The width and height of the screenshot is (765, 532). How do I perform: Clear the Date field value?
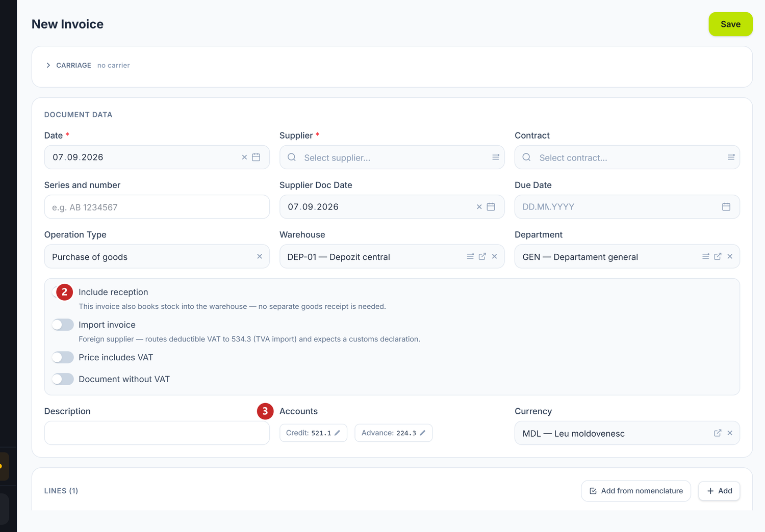(244, 157)
